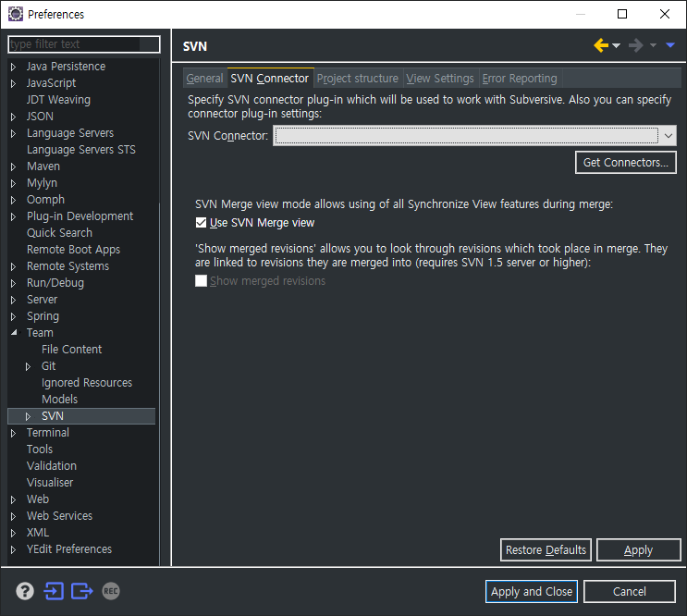Expand the Java Persistence tree node

point(13,67)
